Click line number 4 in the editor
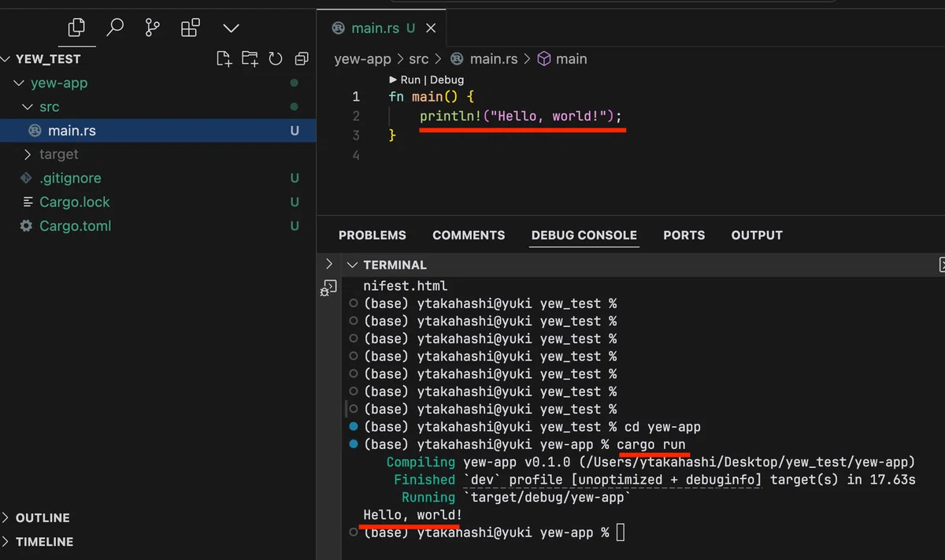This screenshot has width=945, height=560. pos(356,155)
